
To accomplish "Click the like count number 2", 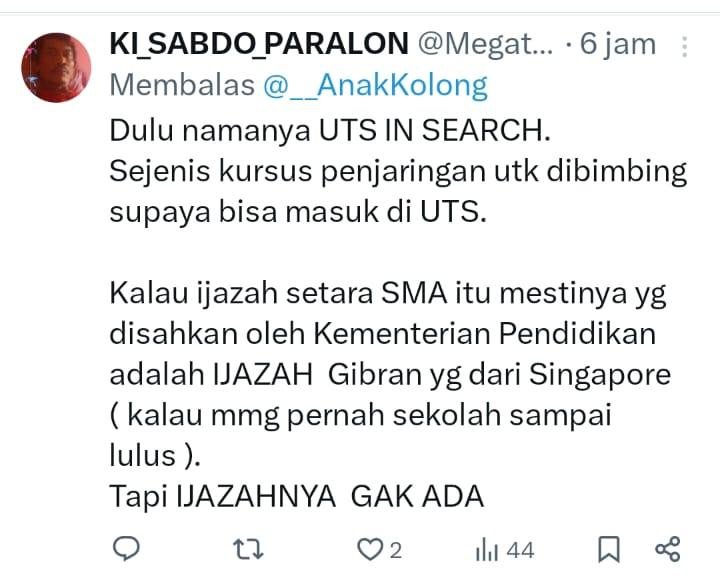I will point(396,550).
